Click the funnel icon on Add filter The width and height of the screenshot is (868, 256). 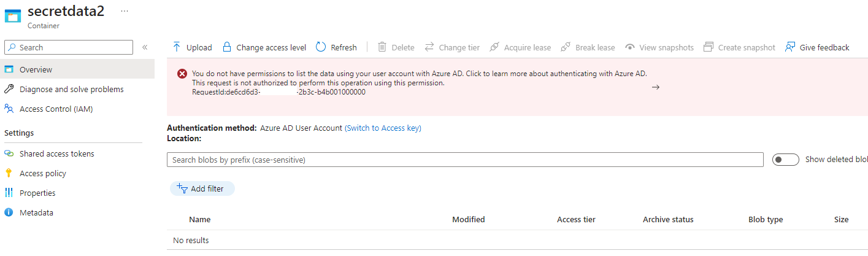pyautogui.click(x=182, y=188)
